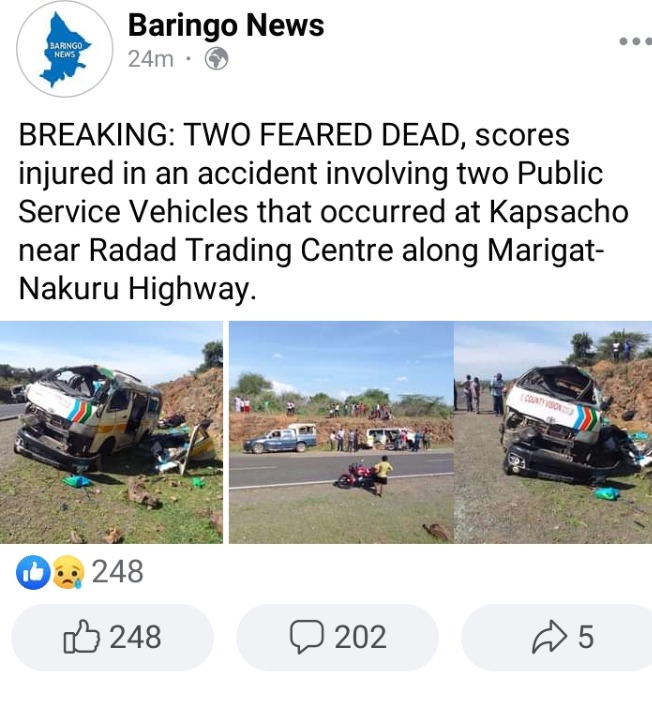
Task: Click the speech bubble comment icon
Action: (307, 637)
